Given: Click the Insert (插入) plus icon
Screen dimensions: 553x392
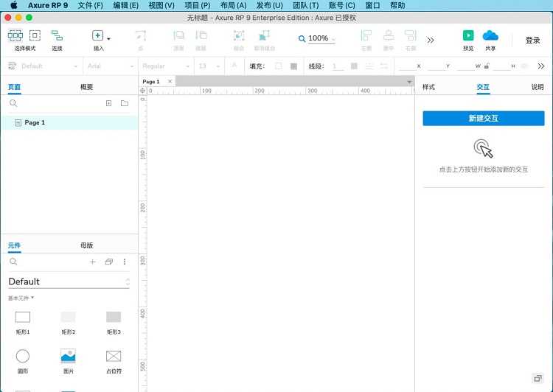Looking at the screenshot, I should (97, 35).
